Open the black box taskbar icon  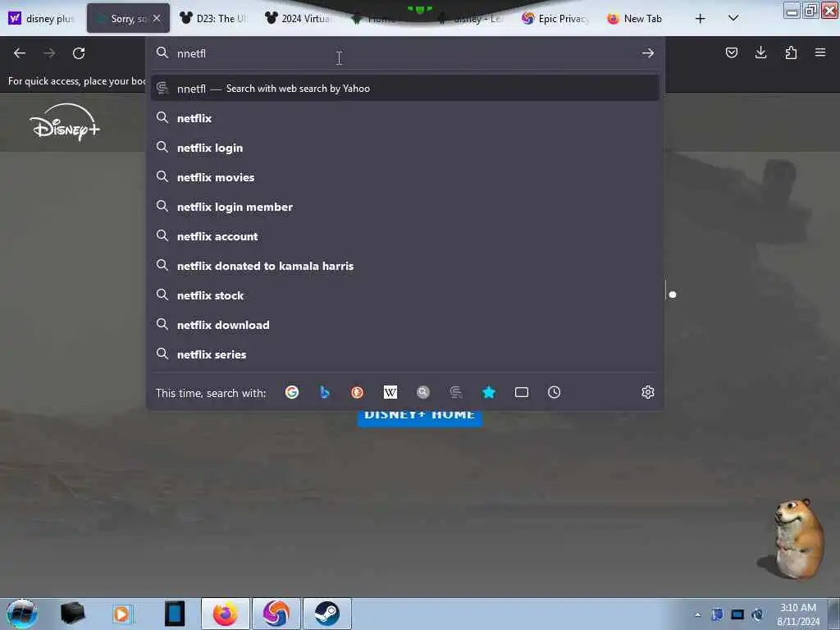pos(72,614)
